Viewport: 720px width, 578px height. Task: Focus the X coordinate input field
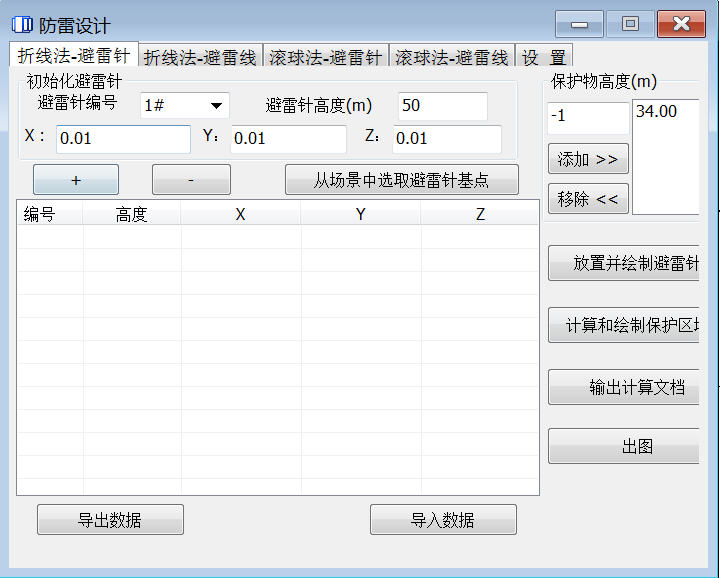point(123,139)
